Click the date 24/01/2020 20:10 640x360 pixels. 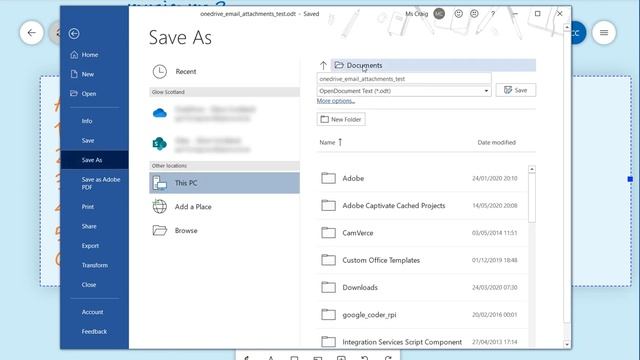point(495,178)
